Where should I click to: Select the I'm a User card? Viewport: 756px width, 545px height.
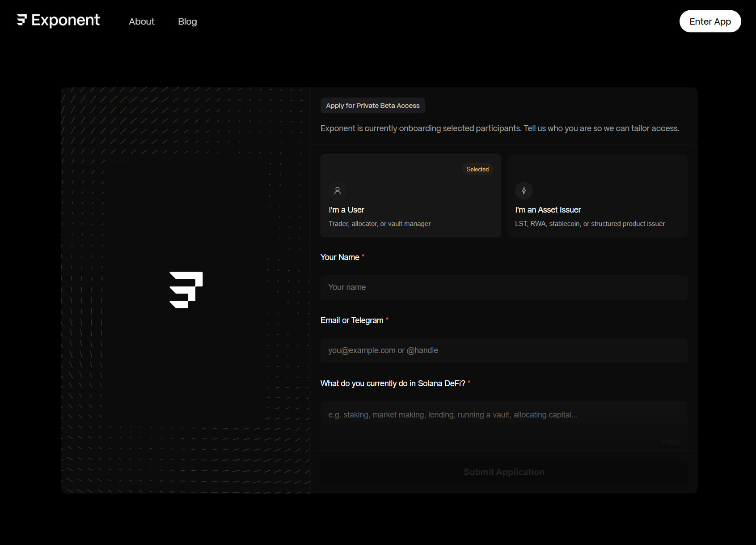pos(410,196)
